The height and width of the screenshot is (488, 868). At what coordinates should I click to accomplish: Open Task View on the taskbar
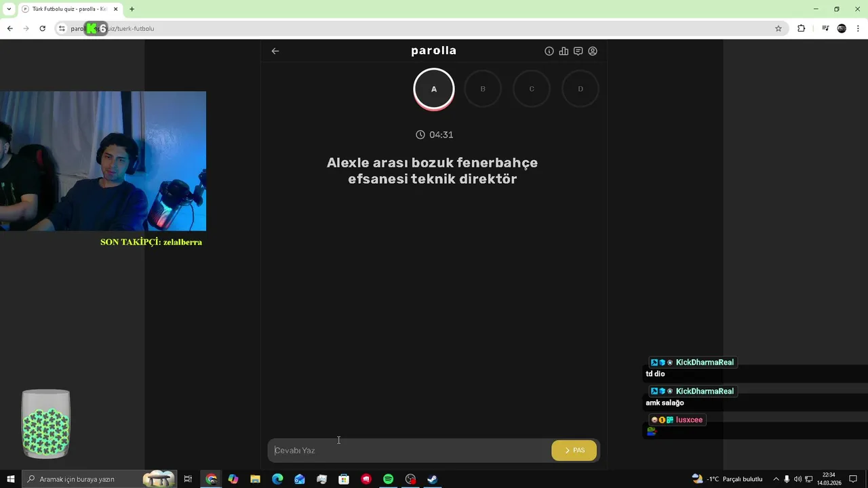coord(188,479)
